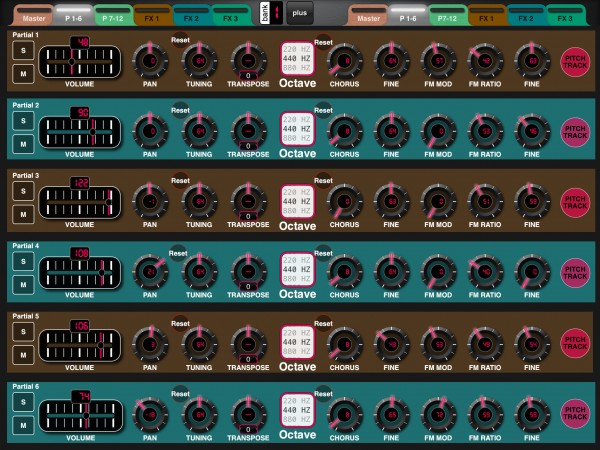Click the Partial 2 FM MOD knob
The height and width of the screenshot is (450, 600).
click(x=438, y=131)
